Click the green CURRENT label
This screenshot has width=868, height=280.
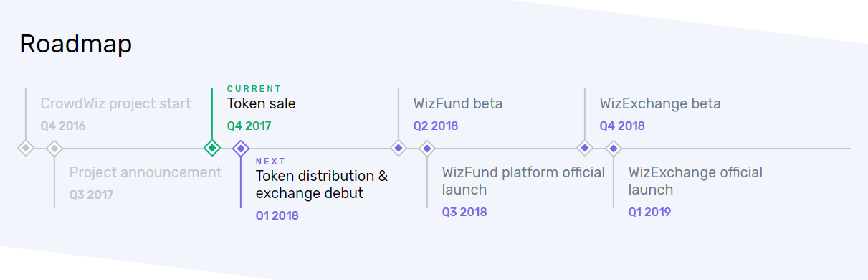[x=254, y=89]
